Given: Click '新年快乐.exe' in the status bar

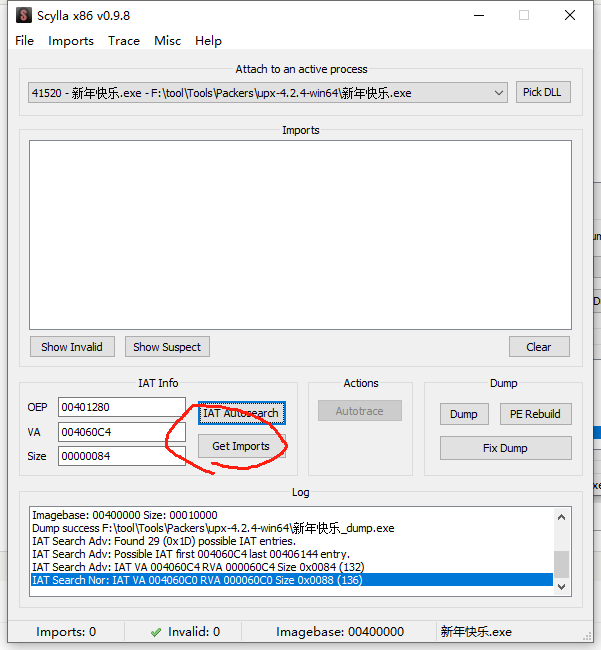Looking at the screenshot, I should pos(476,632).
